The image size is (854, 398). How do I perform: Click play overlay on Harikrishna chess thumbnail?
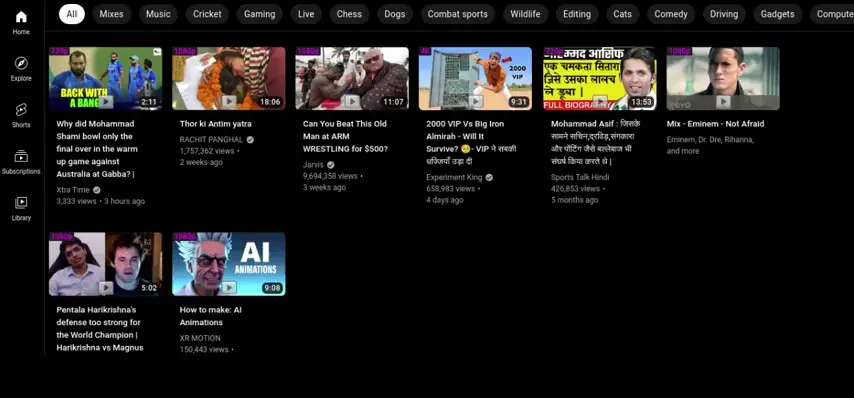pos(106,287)
